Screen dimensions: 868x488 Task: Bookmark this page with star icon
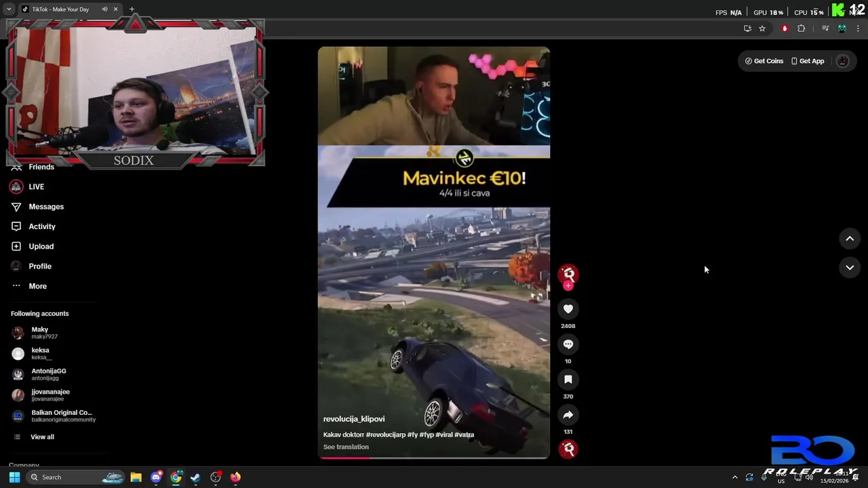click(x=762, y=28)
